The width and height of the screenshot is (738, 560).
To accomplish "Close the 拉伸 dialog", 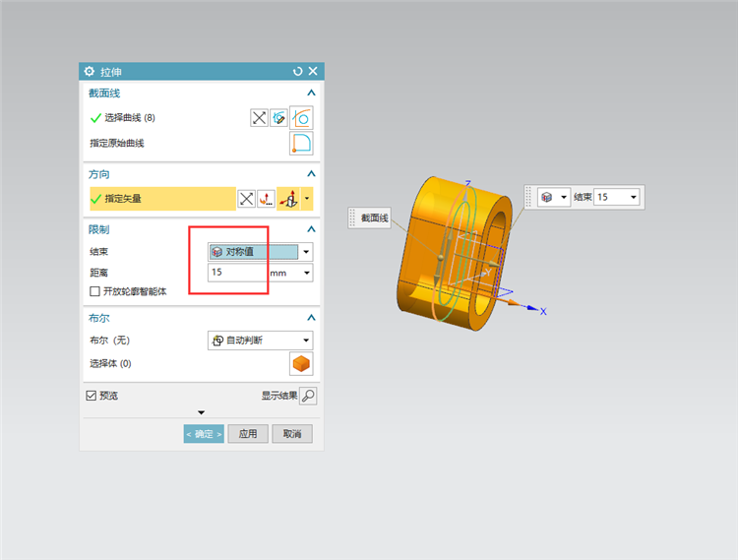I will point(313,71).
